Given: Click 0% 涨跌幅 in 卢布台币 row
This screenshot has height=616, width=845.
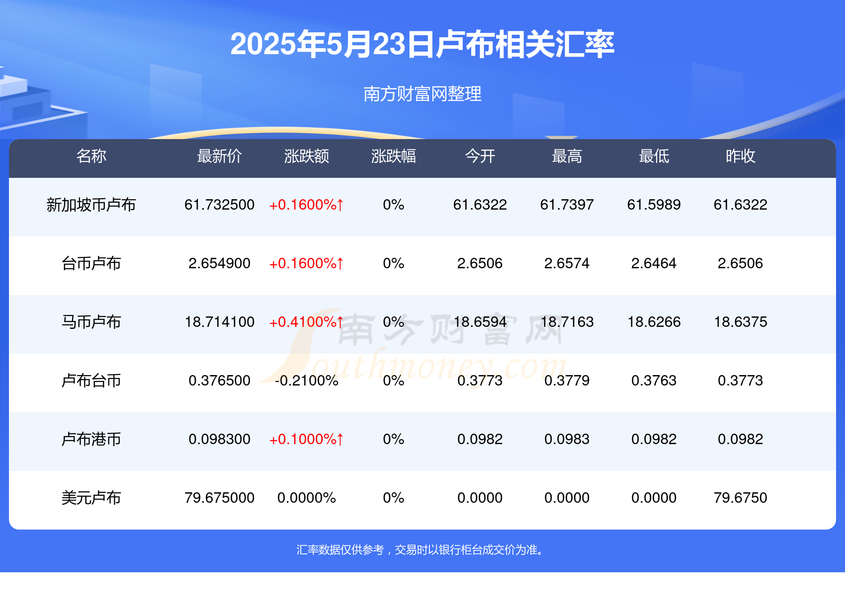Looking at the screenshot, I should point(394,381).
